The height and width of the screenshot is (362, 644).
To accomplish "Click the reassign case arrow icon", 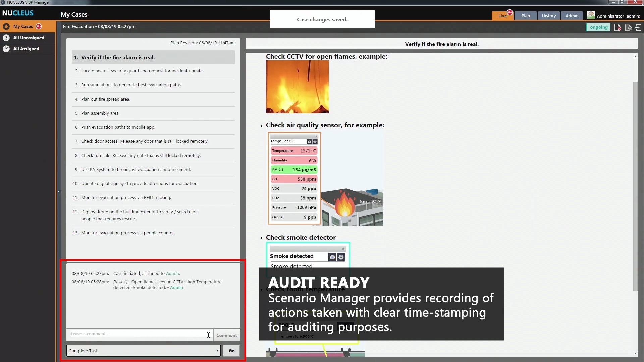I will tap(638, 27).
